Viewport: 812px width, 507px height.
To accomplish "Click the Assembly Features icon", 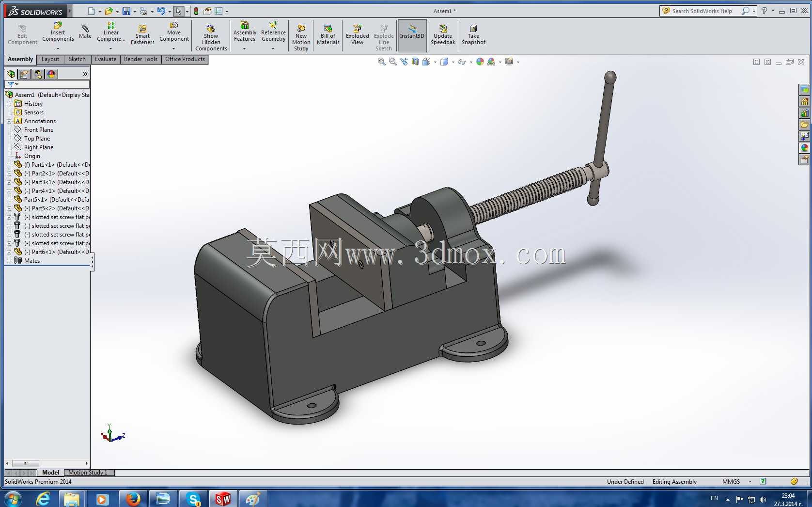I will coord(245,32).
